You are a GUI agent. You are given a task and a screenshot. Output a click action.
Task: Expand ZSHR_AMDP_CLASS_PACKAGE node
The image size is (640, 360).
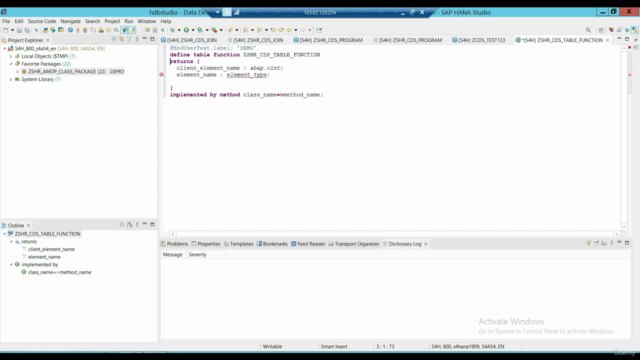18,72
